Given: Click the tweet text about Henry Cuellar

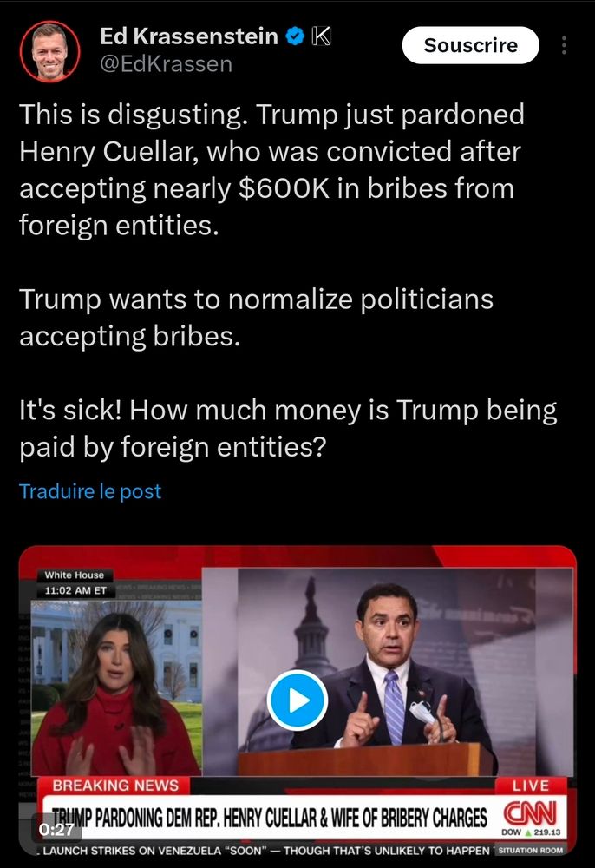Looking at the screenshot, I should tap(271, 169).
